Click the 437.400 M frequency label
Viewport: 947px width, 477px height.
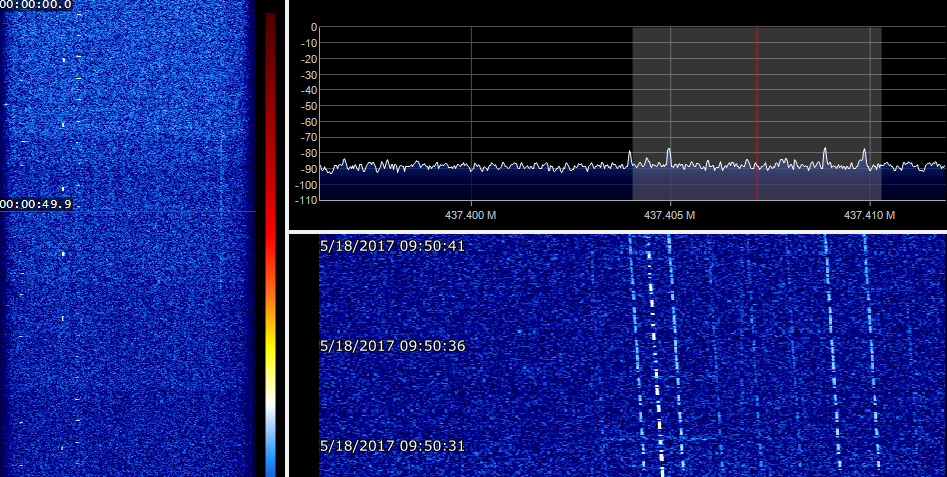471,215
